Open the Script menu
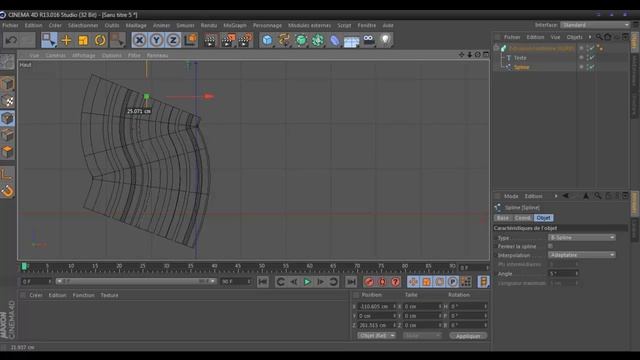640x360 pixels. click(x=344, y=25)
